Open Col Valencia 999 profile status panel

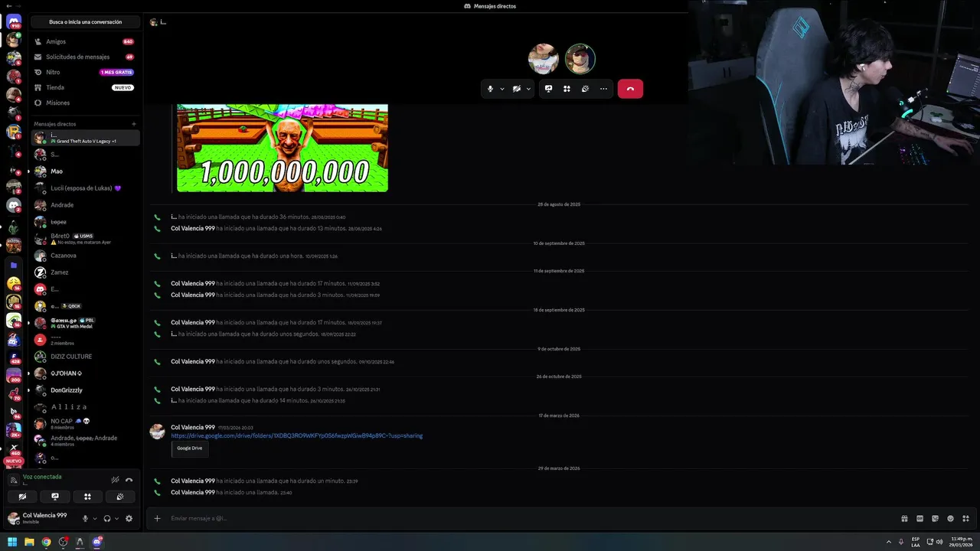click(x=42, y=518)
